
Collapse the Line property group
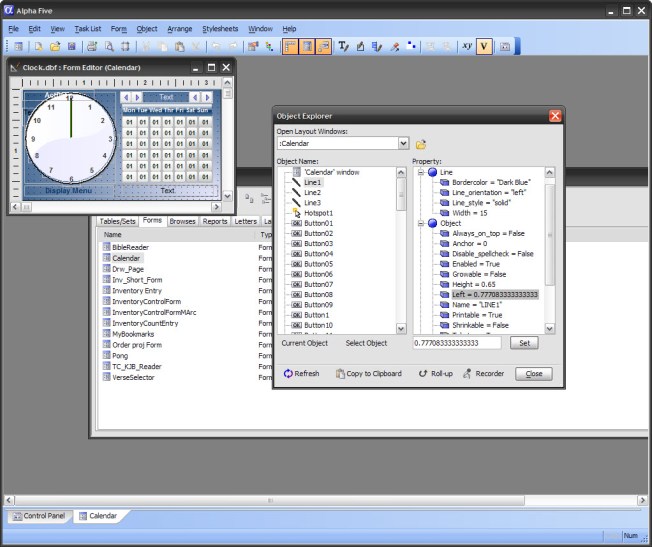pyautogui.click(x=421, y=172)
